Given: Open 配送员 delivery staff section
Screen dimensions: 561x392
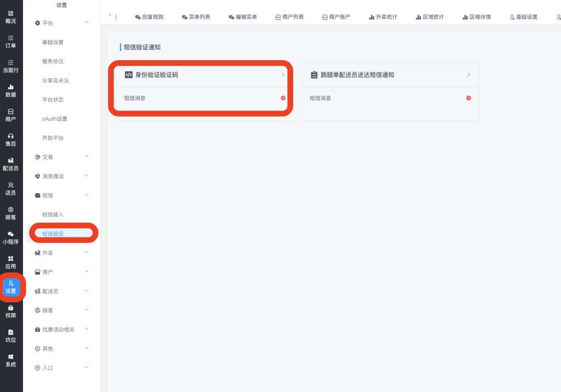Looking at the screenshot, I should coord(10,164).
